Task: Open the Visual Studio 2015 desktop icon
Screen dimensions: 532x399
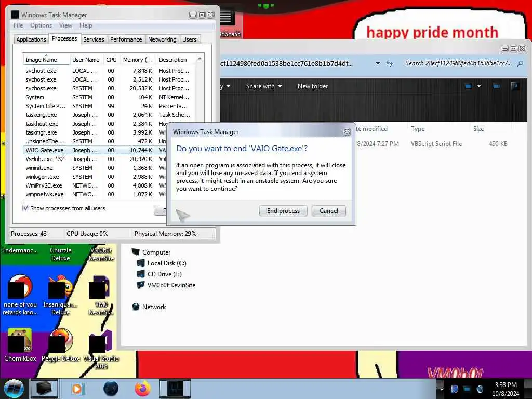Action: (x=101, y=350)
